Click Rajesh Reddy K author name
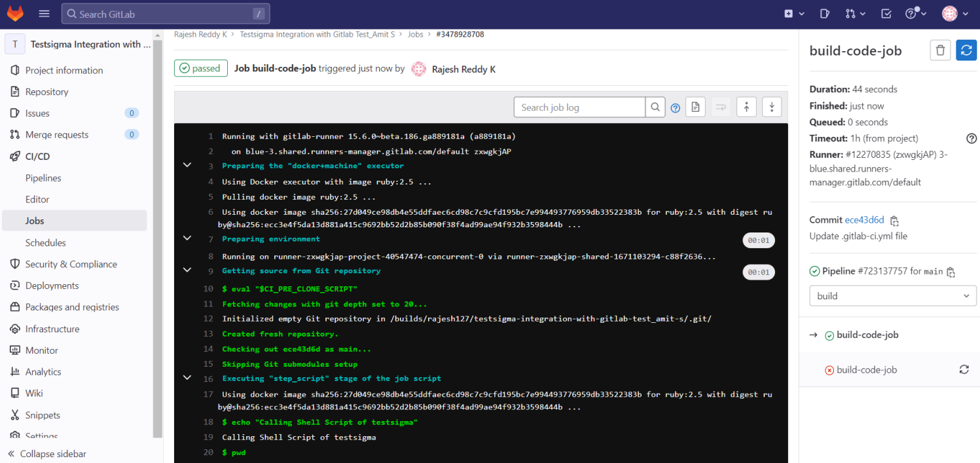 [463, 69]
